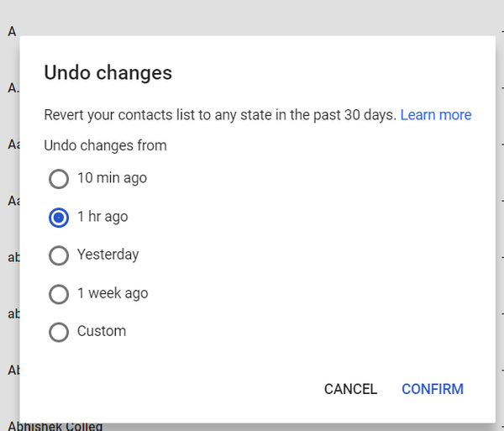Click CONFIRM to undo changes
This screenshot has width=504, height=431.
click(432, 389)
